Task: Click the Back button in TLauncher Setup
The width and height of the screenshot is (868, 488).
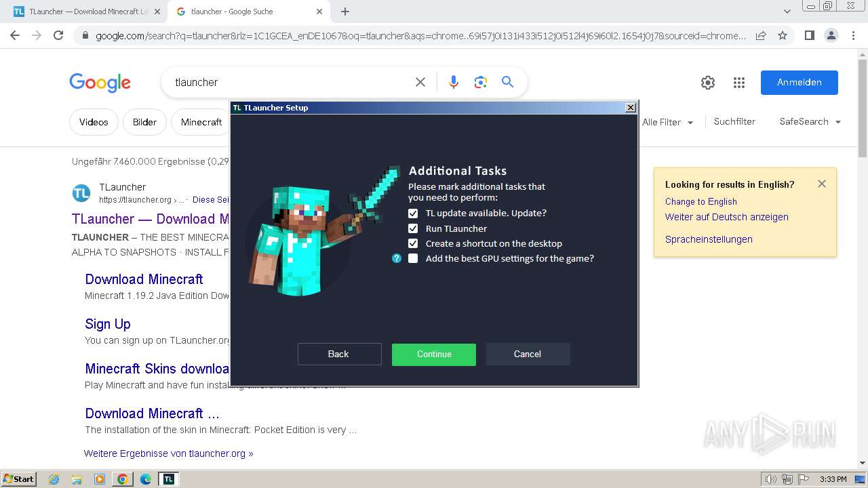Action: 339,354
